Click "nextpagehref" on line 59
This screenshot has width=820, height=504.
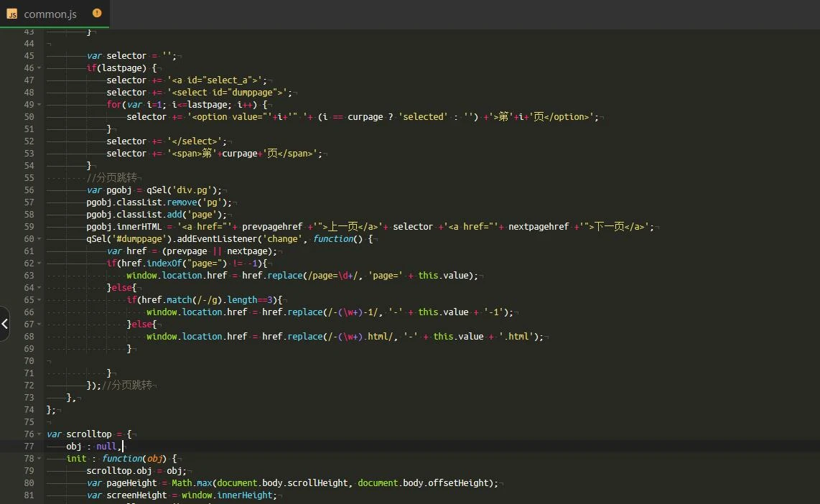(x=538, y=227)
